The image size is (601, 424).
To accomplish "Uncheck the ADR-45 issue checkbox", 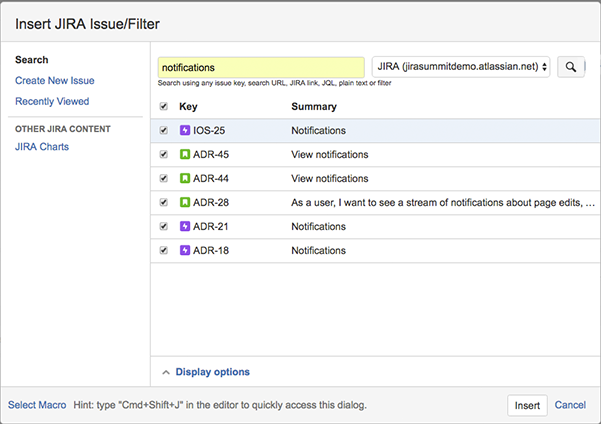I will (164, 154).
